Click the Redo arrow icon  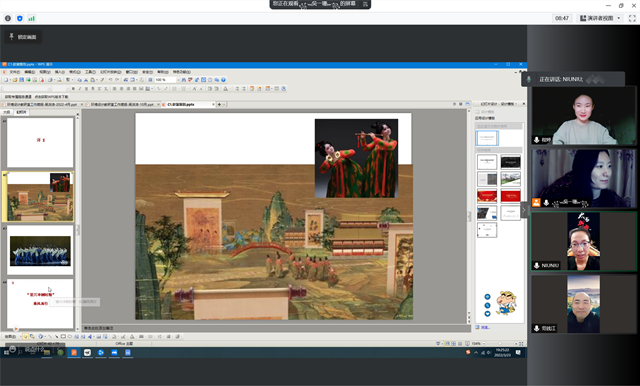click(117, 80)
